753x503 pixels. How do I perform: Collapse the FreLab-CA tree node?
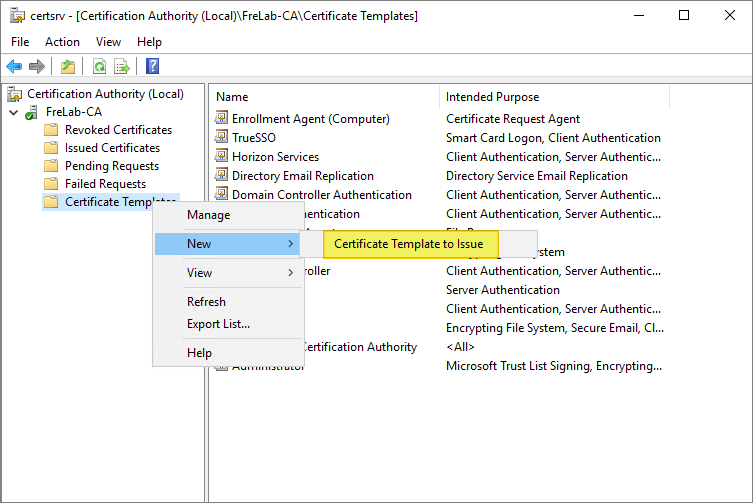[x=12, y=112]
